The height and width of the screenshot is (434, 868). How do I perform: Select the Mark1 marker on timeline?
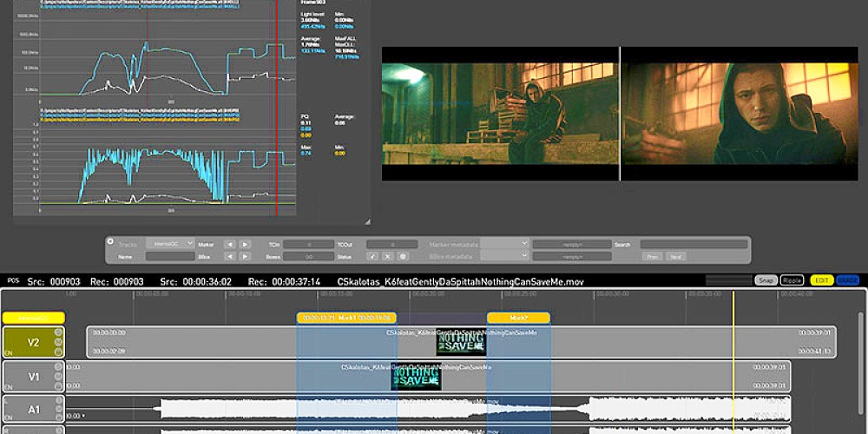pyautogui.click(x=346, y=318)
